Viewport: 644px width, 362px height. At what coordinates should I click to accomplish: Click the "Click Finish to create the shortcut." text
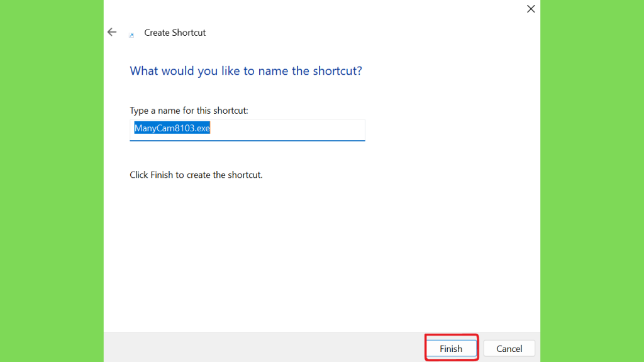[196, 175]
